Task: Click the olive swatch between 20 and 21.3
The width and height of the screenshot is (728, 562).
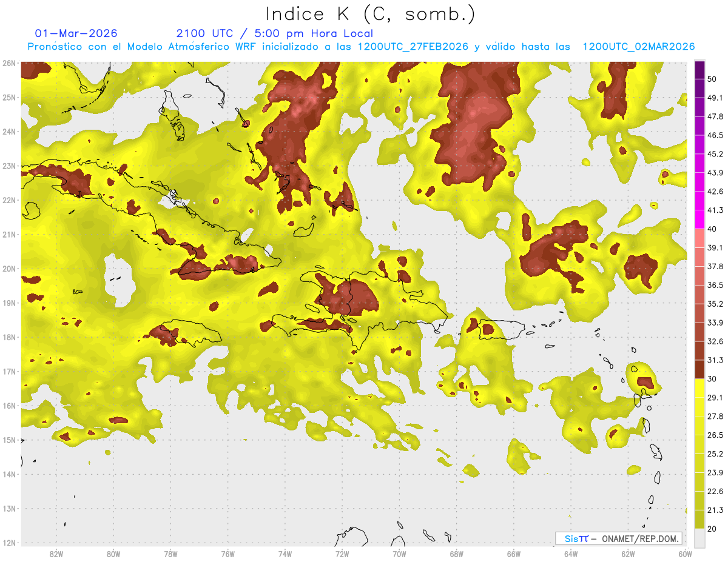Action: [x=699, y=519]
